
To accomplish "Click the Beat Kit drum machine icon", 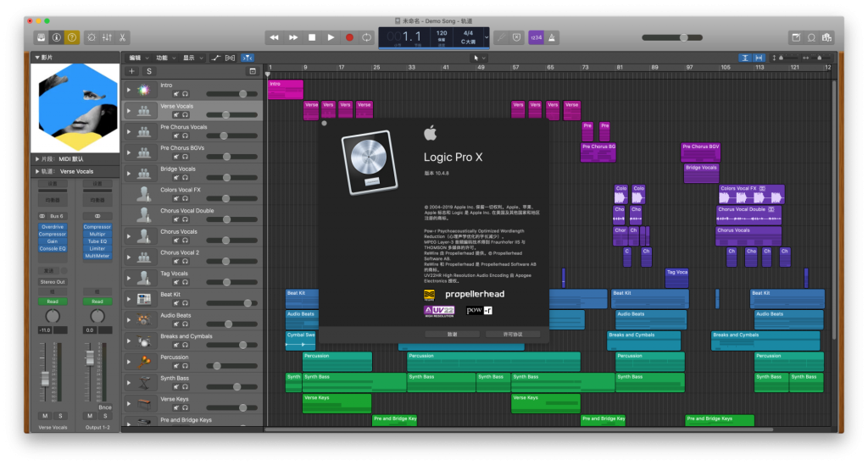I will [x=144, y=299].
